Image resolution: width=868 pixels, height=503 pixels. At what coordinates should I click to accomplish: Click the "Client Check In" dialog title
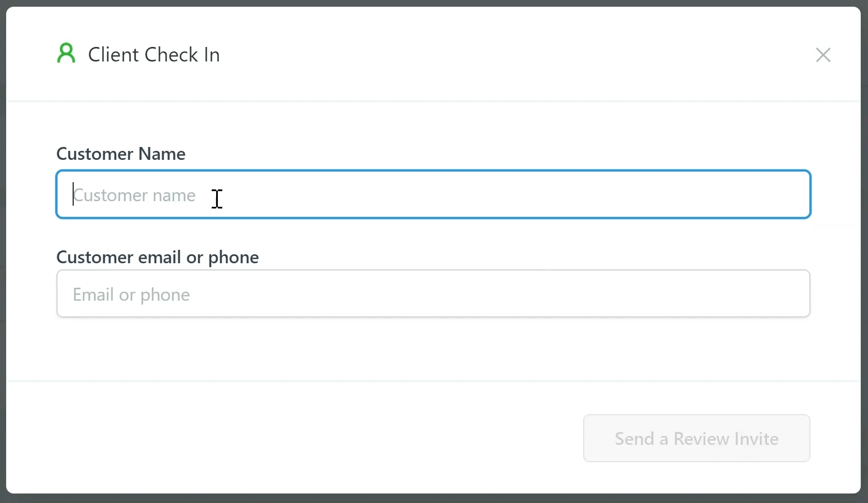[154, 55]
